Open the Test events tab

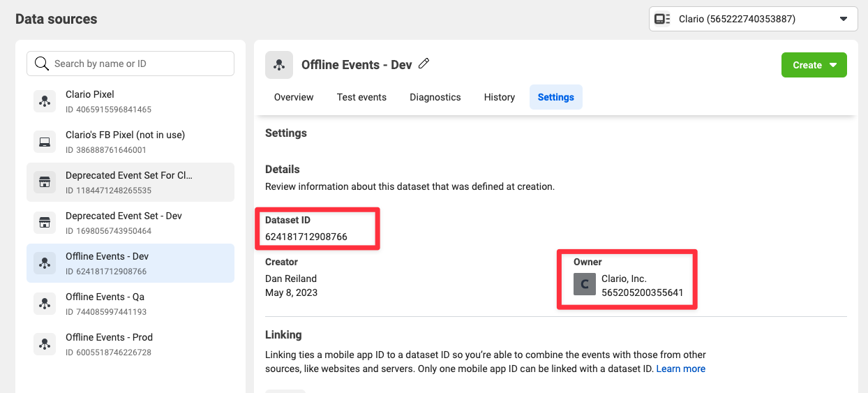point(361,97)
